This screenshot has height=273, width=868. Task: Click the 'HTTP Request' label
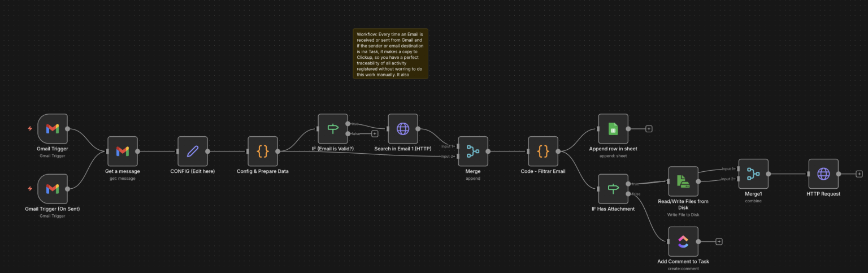[x=823, y=194]
